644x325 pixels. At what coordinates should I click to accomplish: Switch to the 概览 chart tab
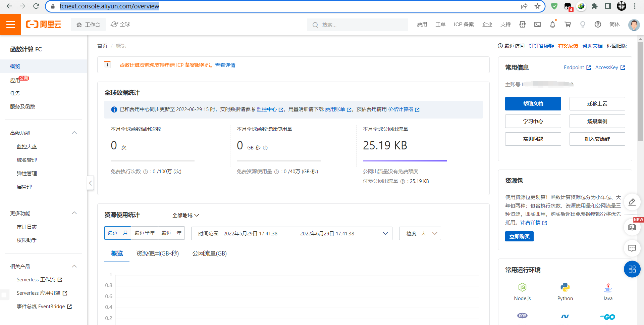tap(117, 253)
